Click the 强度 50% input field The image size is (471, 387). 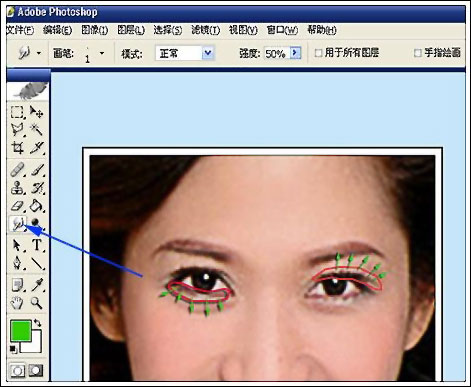pyautogui.click(x=277, y=53)
